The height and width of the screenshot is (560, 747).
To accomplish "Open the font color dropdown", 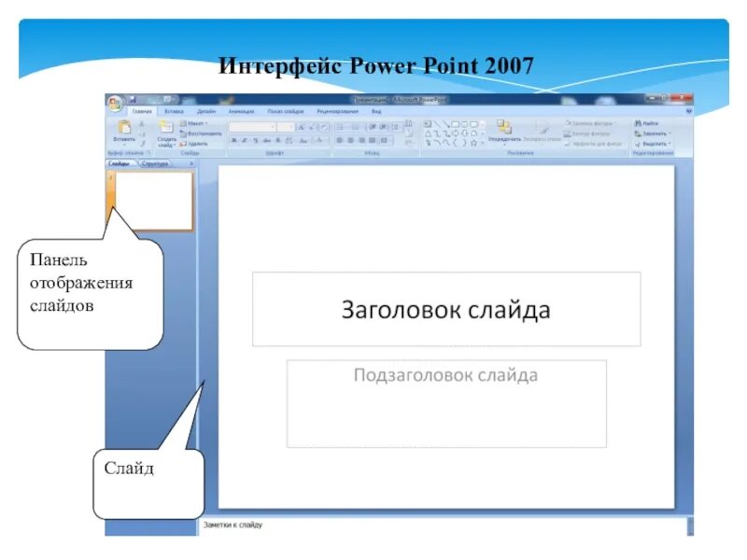I will (x=320, y=141).
